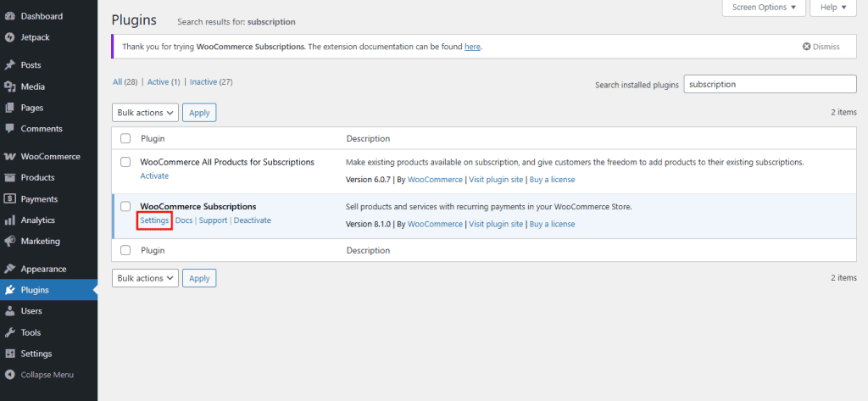
Task: Click the Description column header at top
Action: coord(368,138)
